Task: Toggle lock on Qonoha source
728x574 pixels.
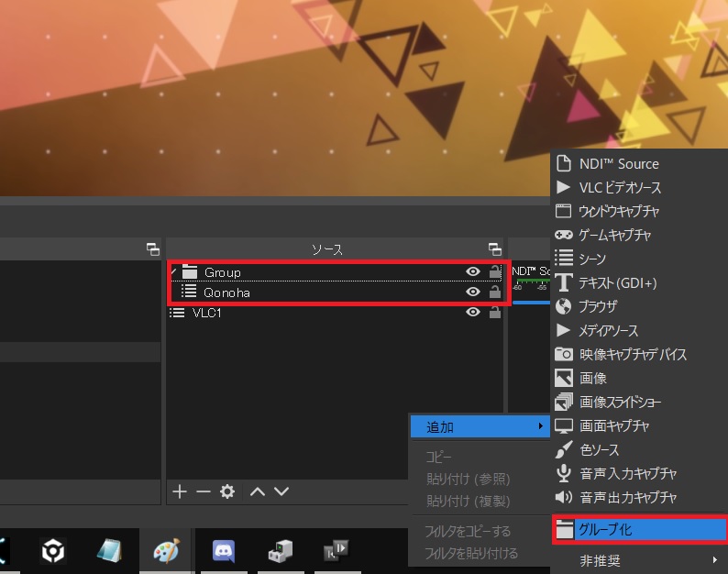Action: tap(495, 292)
